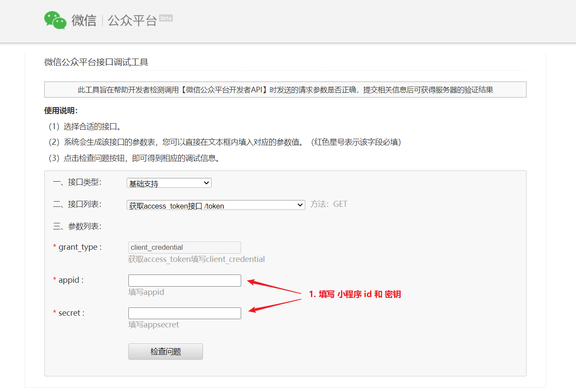Click the 使用说明: label
Image resolution: width=576 pixels, height=392 pixels.
[61, 111]
